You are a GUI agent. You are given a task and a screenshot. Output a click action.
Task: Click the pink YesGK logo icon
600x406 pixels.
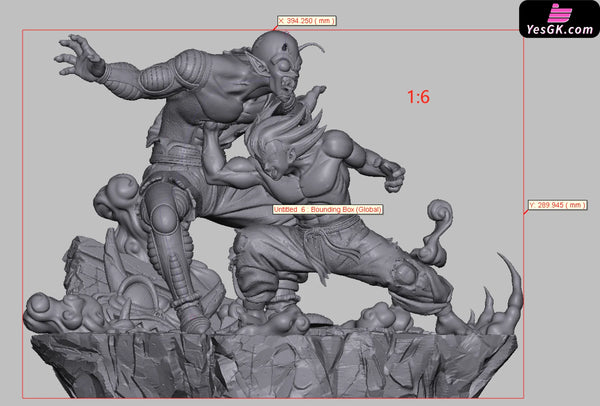point(558,12)
